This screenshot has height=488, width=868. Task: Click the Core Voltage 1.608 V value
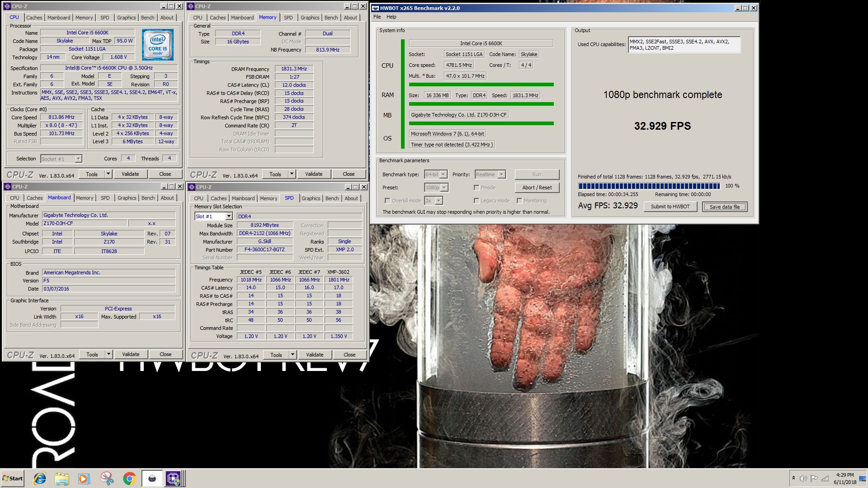tap(119, 57)
